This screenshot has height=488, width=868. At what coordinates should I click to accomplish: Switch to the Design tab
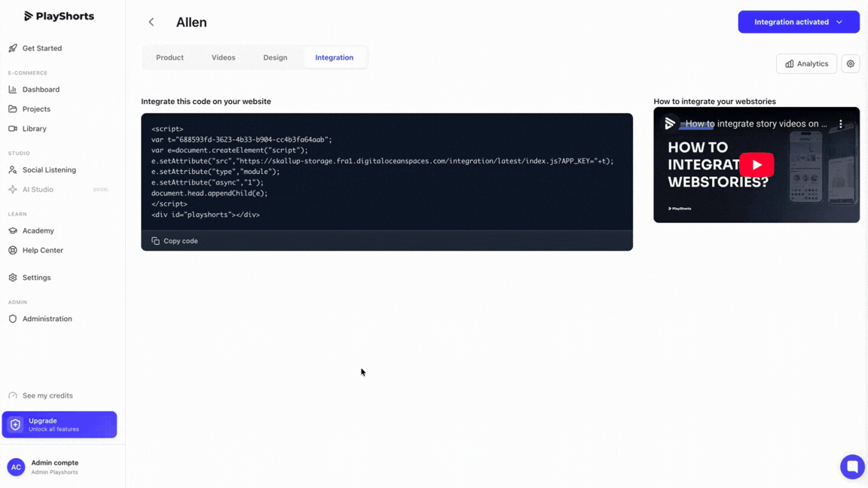click(x=275, y=57)
